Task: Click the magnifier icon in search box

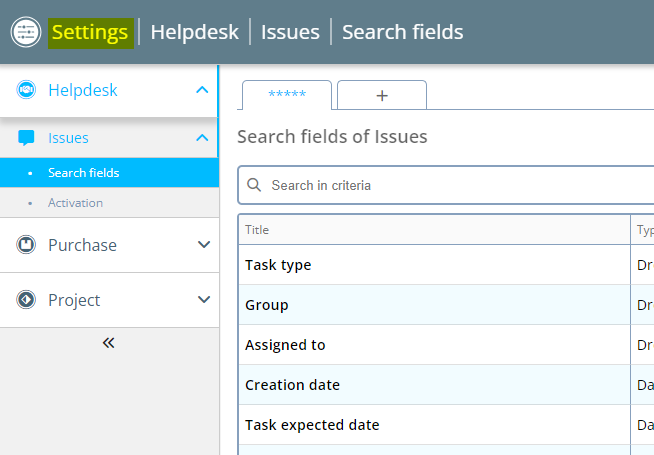Action: point(254,185)
